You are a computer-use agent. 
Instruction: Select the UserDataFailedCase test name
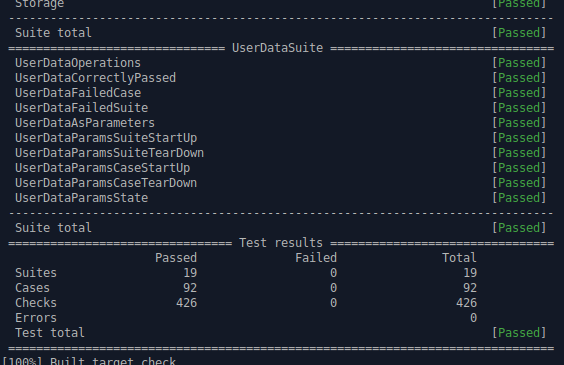pyautogui.click(x=78, y=93)
